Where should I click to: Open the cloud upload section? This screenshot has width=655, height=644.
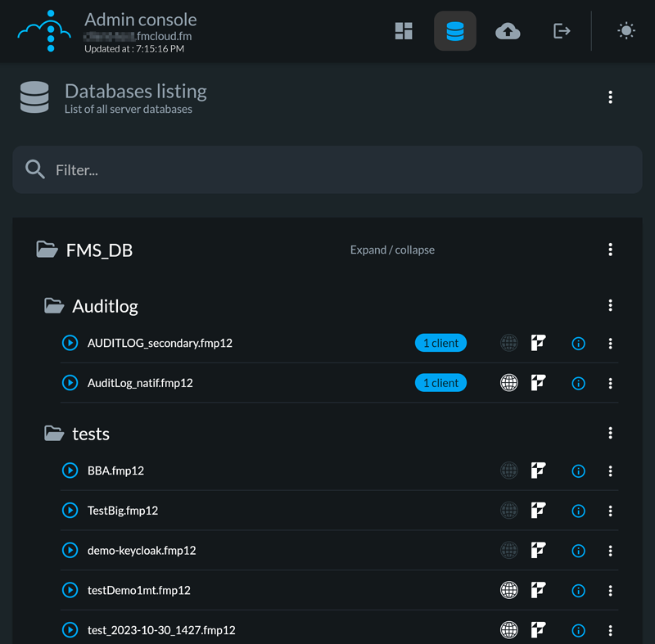(508, 30)
